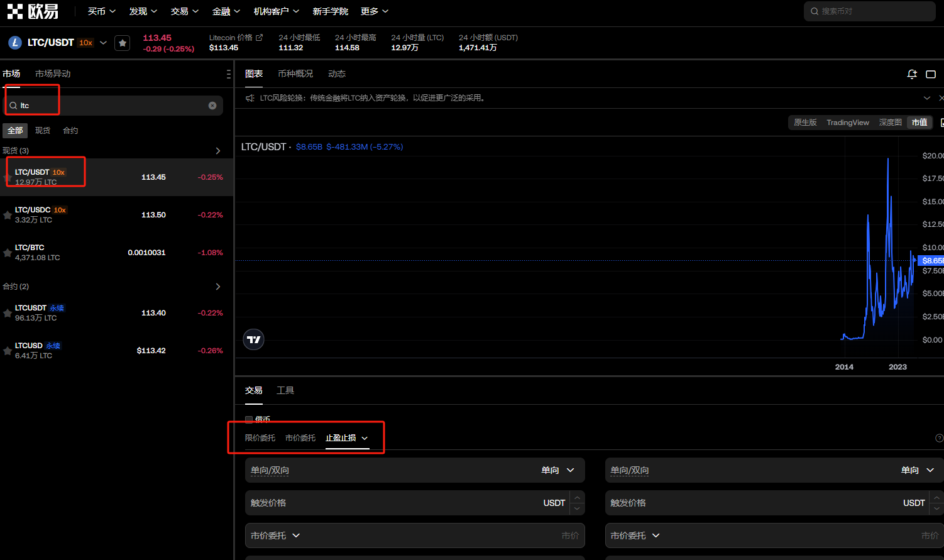Open the right 市价委托 dropdown

[635, 535]
